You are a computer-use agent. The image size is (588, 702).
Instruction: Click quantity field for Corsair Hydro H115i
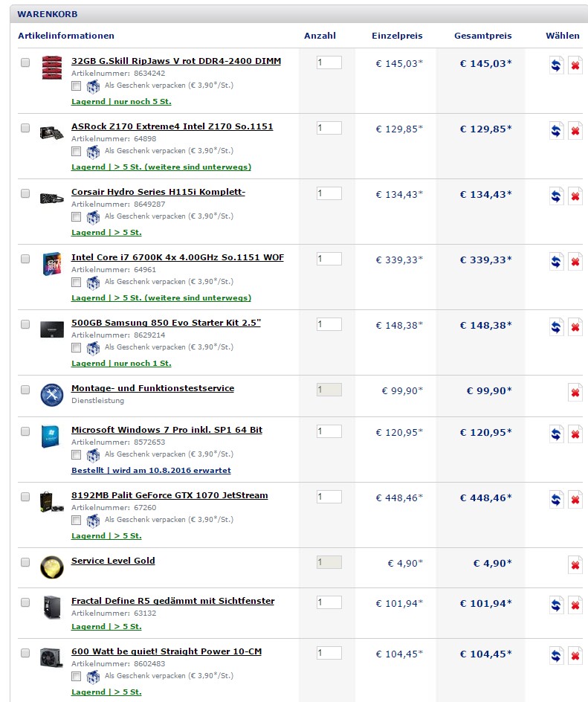point(329,193)
